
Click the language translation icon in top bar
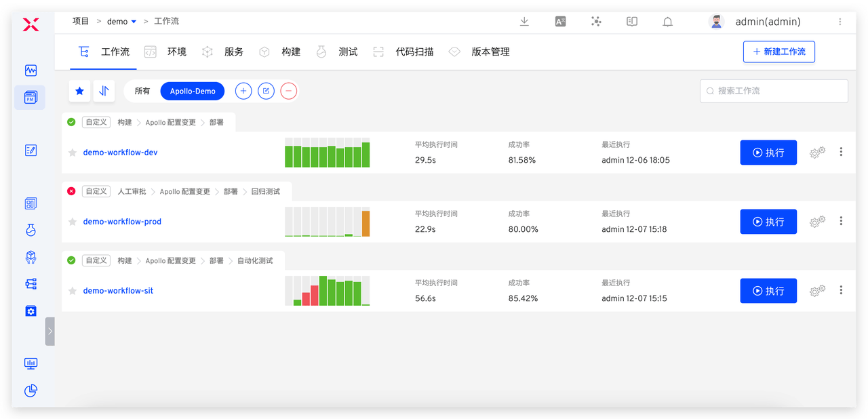click(x=560, y=21)
